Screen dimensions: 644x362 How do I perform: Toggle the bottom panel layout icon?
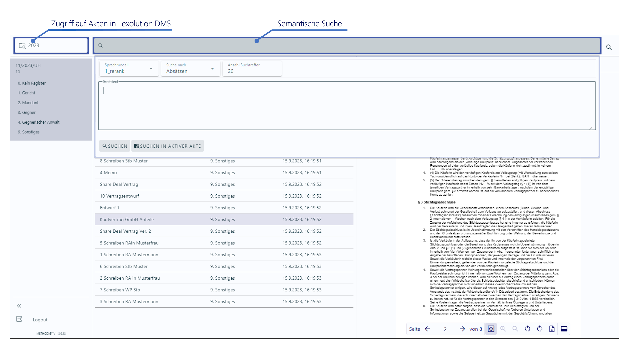click(564, 329)
